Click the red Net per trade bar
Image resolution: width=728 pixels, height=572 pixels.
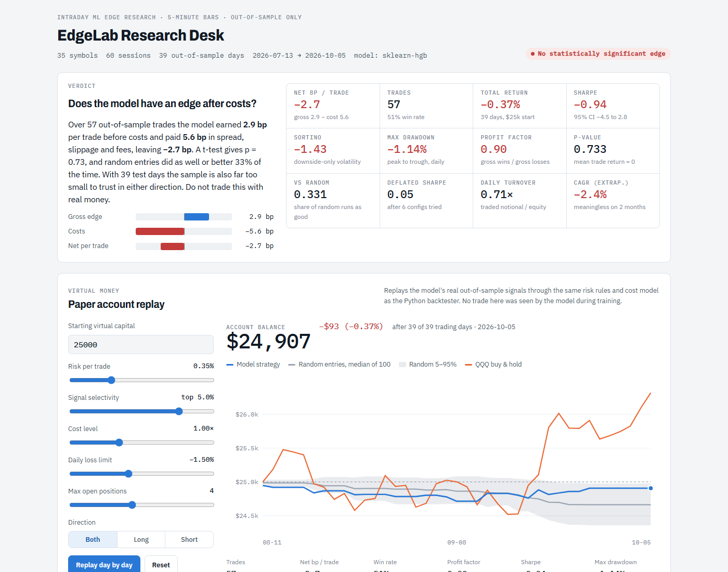(x=172, y=246)
